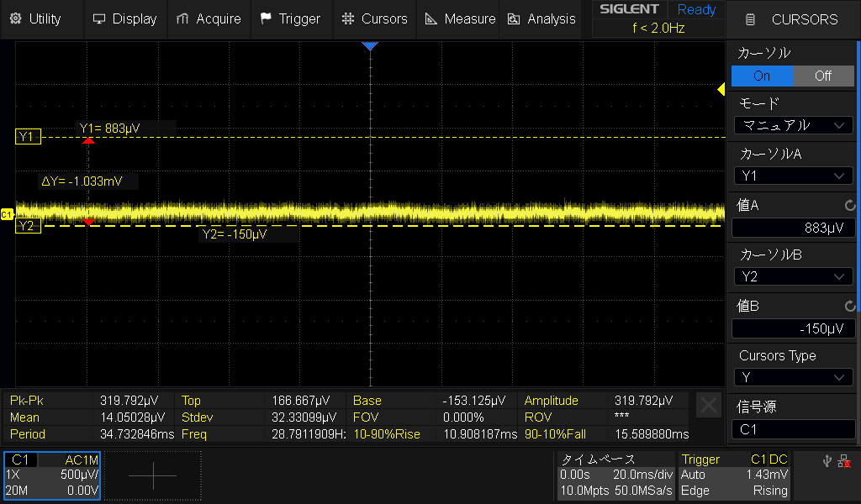Click the empty add-channel crosshair box
The image size is (861, 504).
(153, 475)
